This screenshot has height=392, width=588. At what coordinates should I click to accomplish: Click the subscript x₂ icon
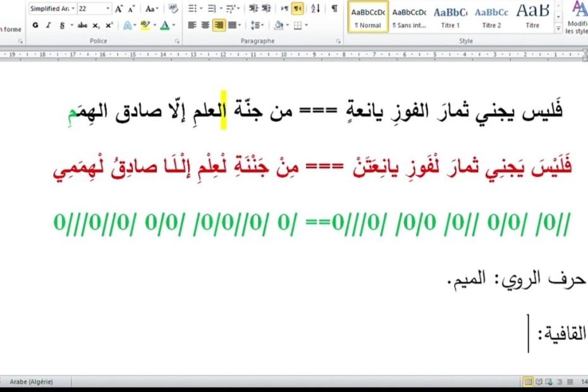coord(96,25)
